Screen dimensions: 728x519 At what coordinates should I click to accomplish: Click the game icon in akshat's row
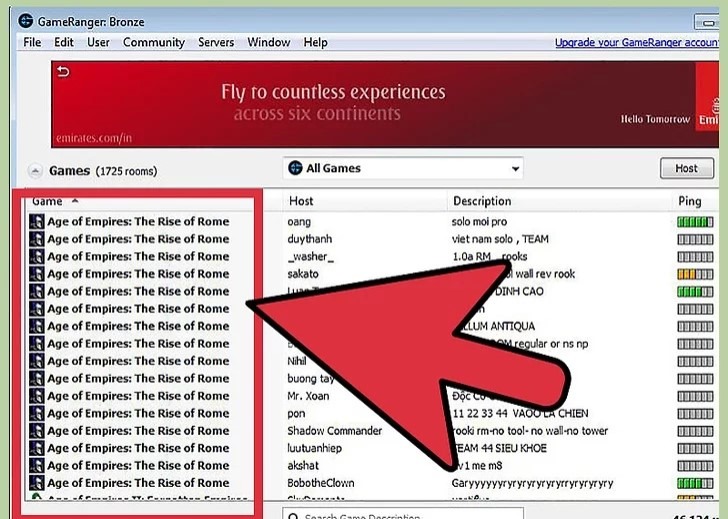coord(37,466)
